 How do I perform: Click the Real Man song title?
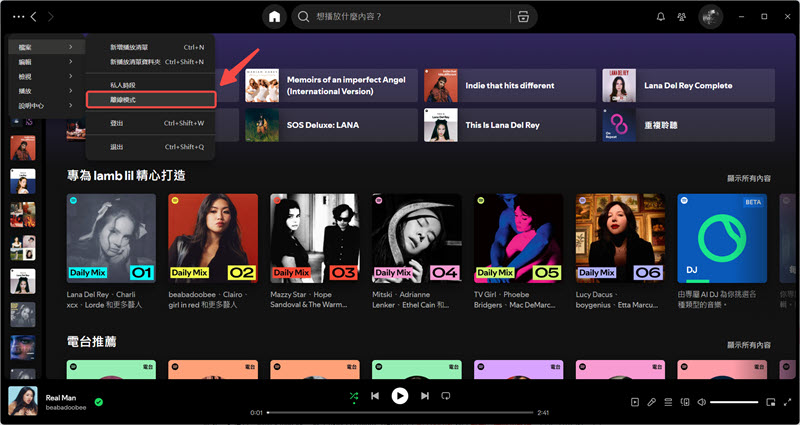61,397
